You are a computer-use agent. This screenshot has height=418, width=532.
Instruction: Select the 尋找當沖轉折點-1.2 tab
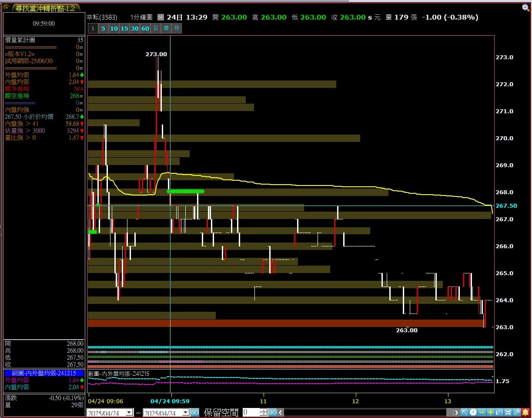(45, 8)
